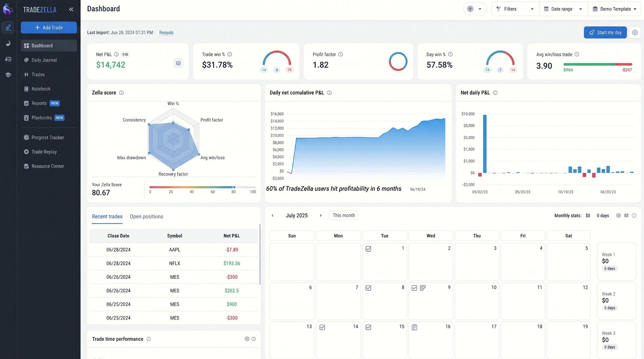Click the Avg win/loss green-red bar
This screenshot has height=359, width=644.
pyautogui.click(x=597, y=64)
